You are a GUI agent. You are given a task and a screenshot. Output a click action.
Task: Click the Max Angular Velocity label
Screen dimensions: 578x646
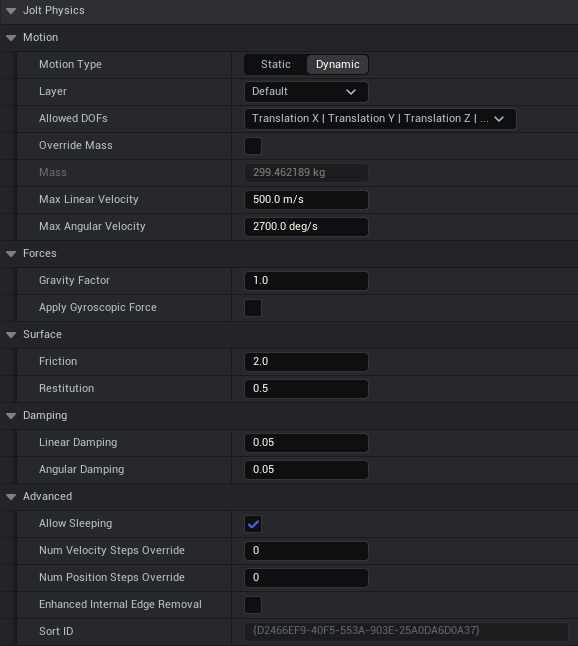92,227
